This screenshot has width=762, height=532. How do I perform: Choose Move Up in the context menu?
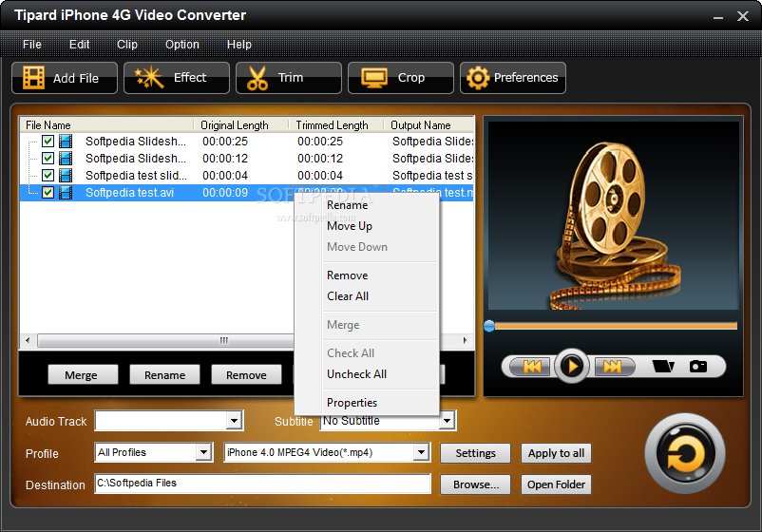pyautogui.click(x=367, y=226)
